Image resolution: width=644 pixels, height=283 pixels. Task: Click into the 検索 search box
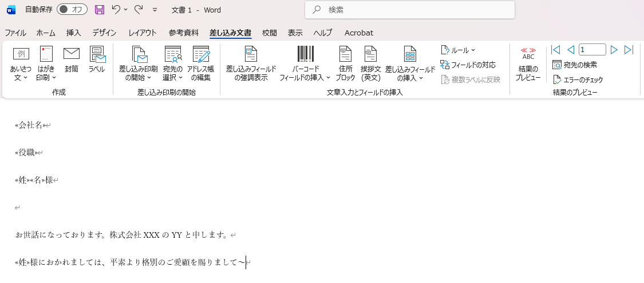pyautogui.click(x=409, y=10)
